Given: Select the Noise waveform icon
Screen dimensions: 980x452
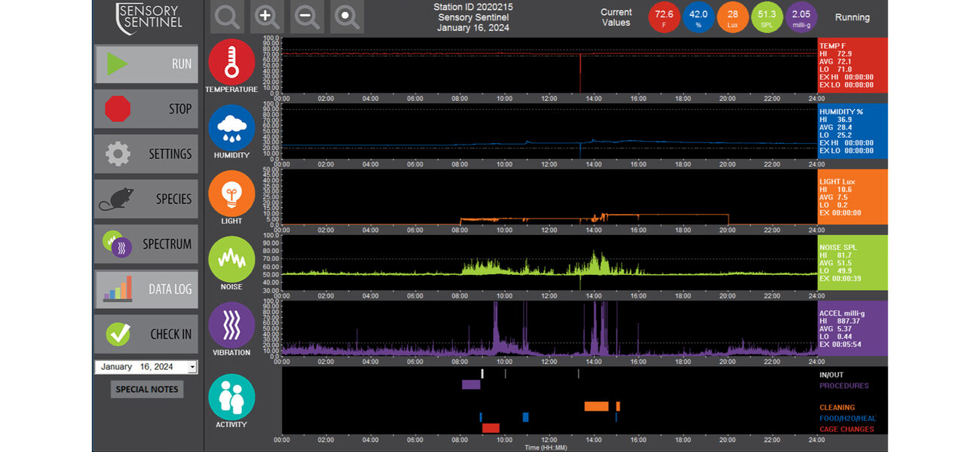Looking at the screenshot, I should (231, 260).
